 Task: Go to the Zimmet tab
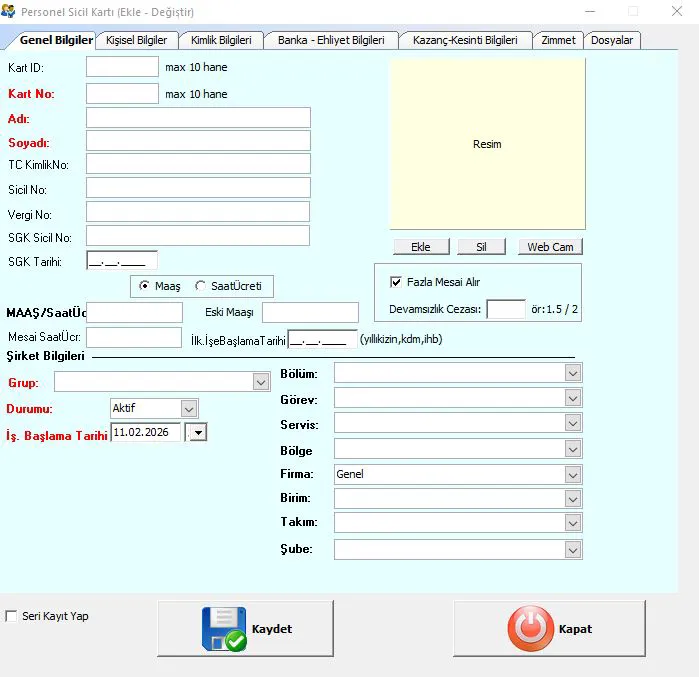tap(558, 40)
